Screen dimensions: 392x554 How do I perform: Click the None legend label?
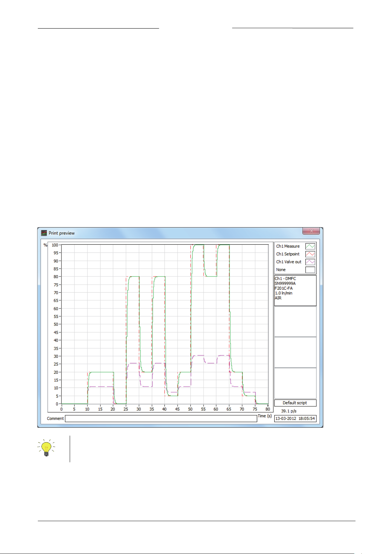point(281,270)
